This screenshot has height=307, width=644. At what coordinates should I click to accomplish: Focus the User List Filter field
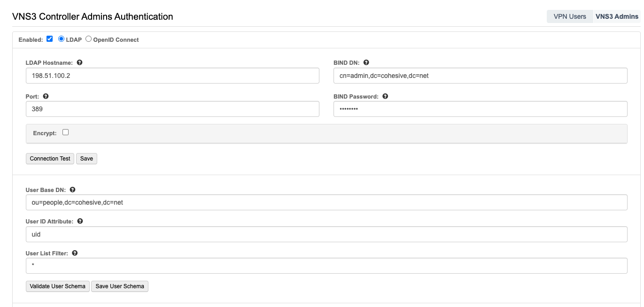pos(326,266)
